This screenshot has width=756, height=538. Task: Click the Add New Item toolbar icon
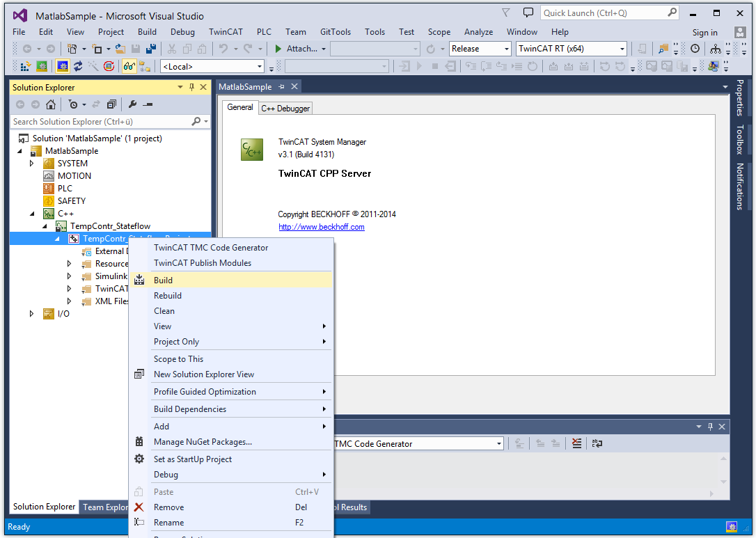pos(97,49)
